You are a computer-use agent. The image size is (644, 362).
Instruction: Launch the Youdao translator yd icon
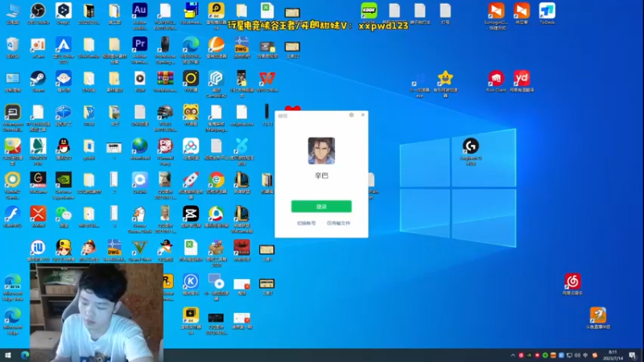(522, 78)
